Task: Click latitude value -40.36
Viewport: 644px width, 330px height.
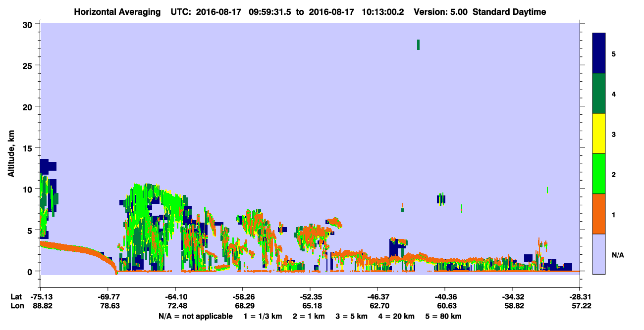Action: pos(445,297)
